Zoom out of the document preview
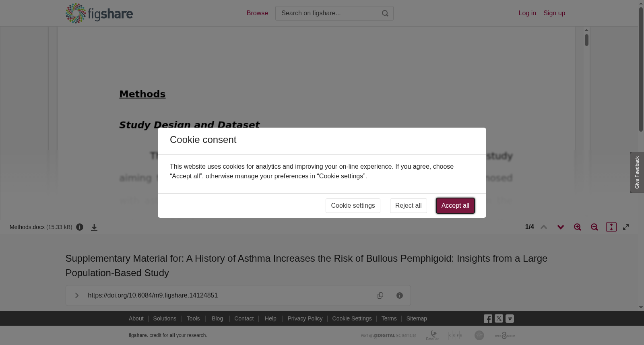 [x=594, y=227]
